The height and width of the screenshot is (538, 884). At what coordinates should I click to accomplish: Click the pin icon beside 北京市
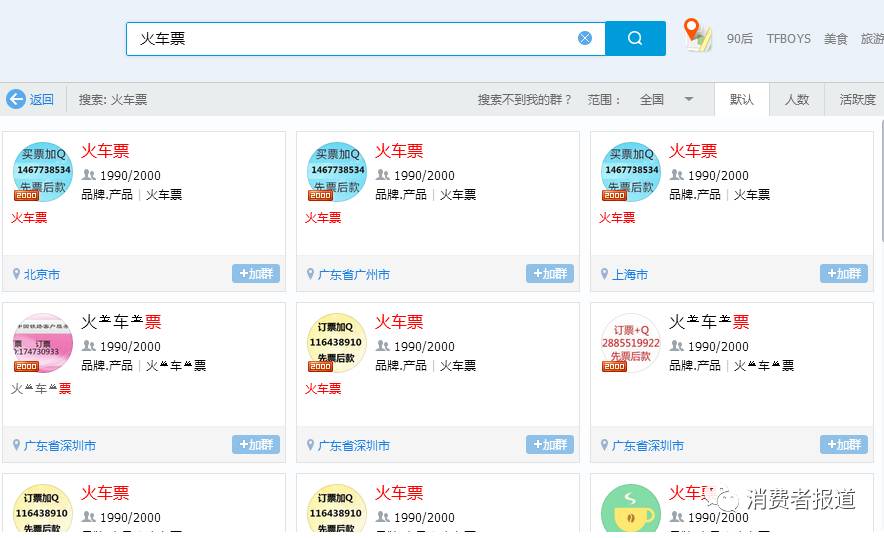coord(16,274)
